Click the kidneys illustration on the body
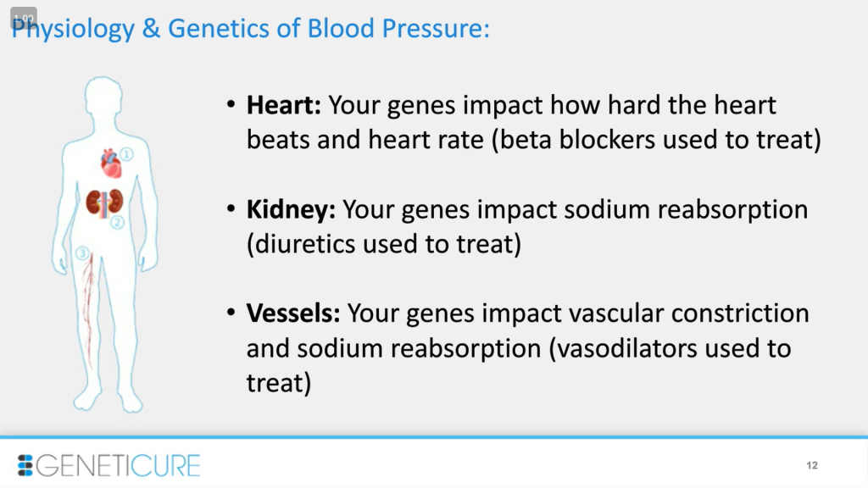This screenshot has width=868, height=488. [x=104, y=202]
